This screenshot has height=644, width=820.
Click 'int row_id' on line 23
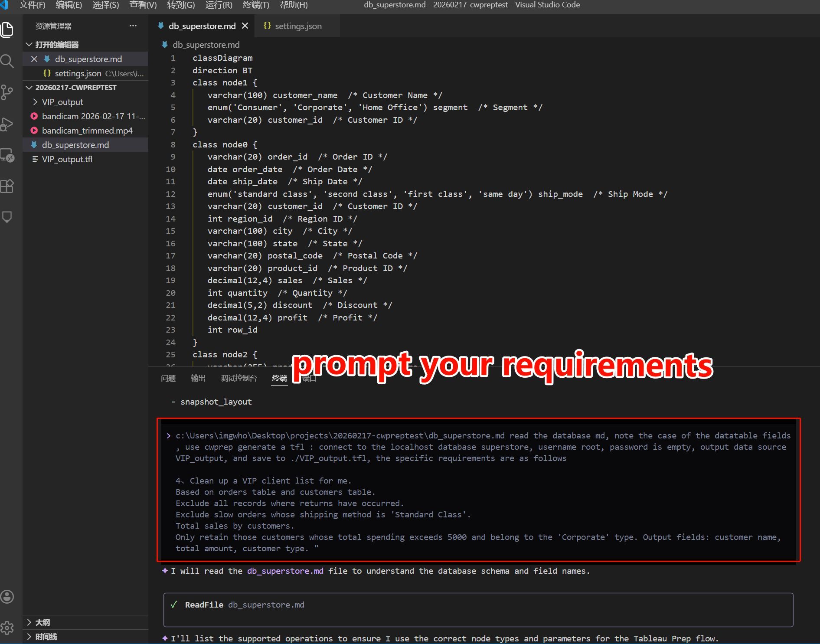(x=232, y=330)
